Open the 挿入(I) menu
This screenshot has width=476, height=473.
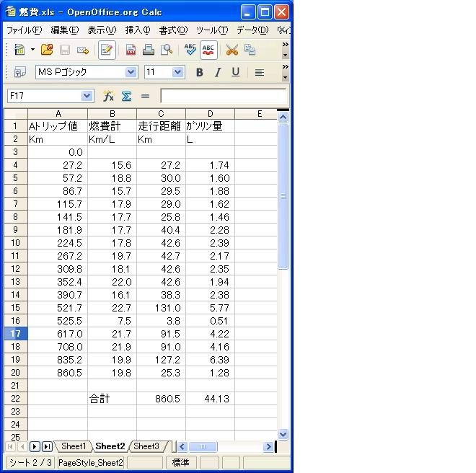pos(138,30)
